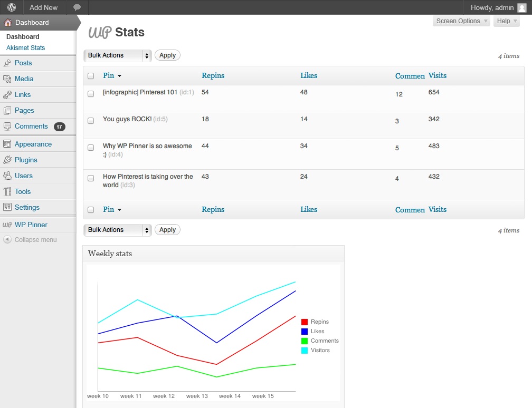
Task: Open the Add New menu
Action: tap(43, 7)
